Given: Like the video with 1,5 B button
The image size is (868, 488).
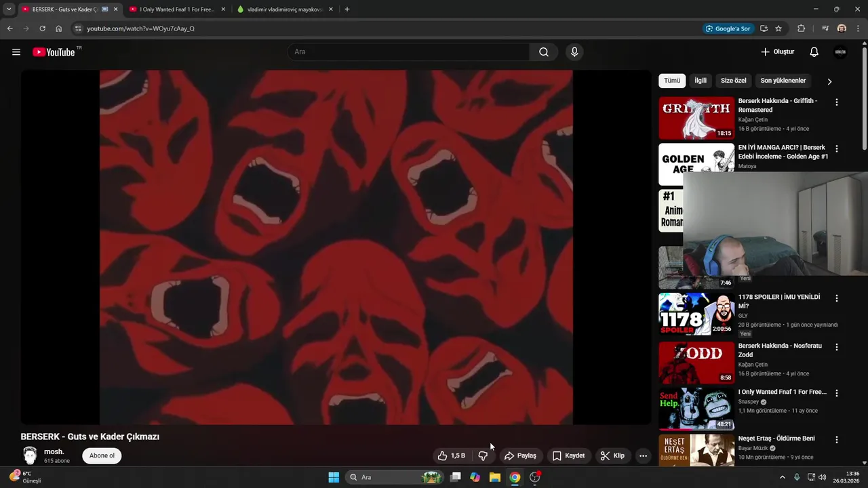Looking at the screenshot, I should click(452, 456).
